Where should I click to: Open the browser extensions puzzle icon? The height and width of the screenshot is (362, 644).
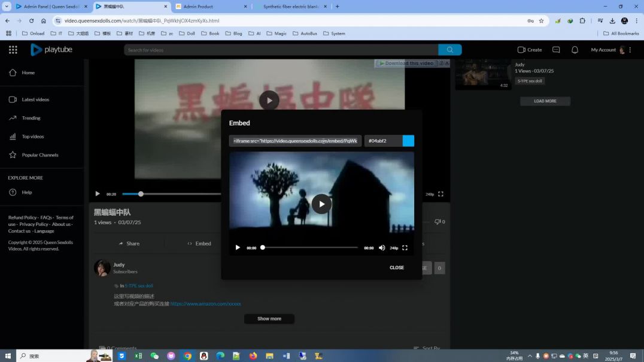point(582,20)
